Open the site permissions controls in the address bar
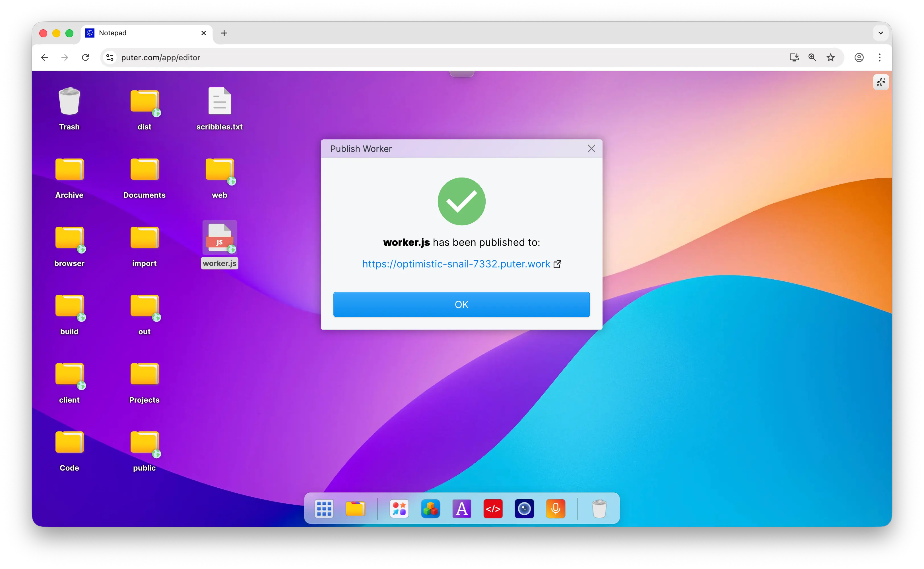924x569 pixels. [x=109, y=57]
